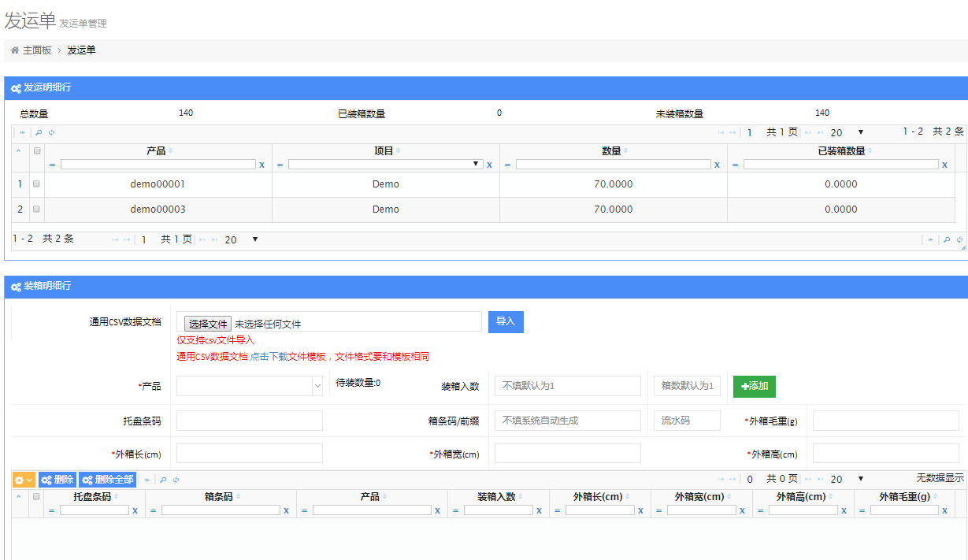Clear the 托盘条码 column filter

tap(135, 511)
